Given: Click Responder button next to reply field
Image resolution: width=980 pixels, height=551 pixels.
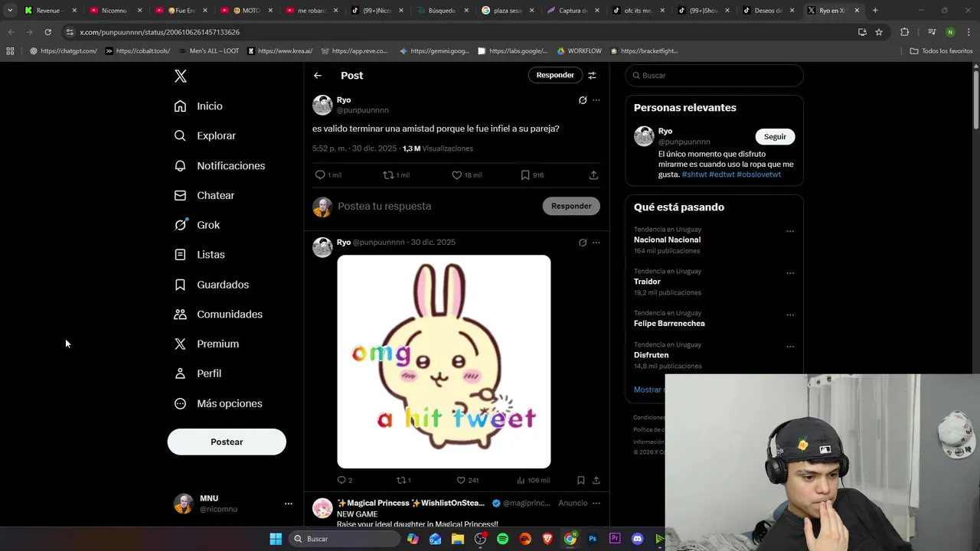Looking at the screenshot, I should pyautogui.click(x=571, y=206).
